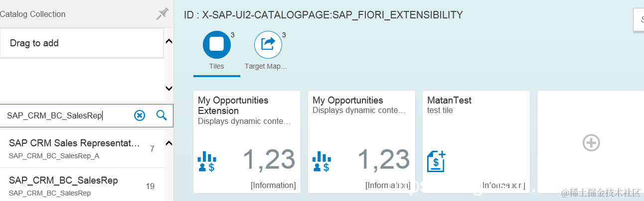Clear the catalog search with the X icon
The image size is (644, 201).
(x=140, y=115)
